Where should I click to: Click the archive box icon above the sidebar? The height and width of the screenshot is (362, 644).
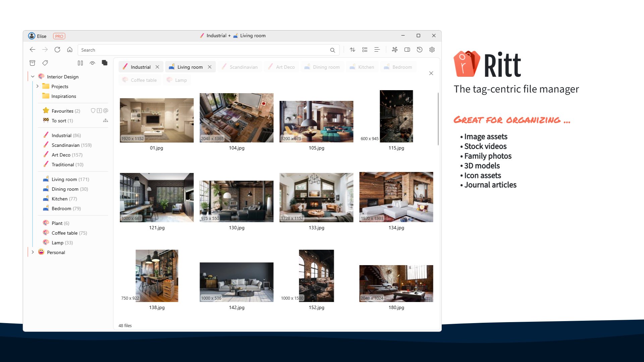tap(32, 63)
